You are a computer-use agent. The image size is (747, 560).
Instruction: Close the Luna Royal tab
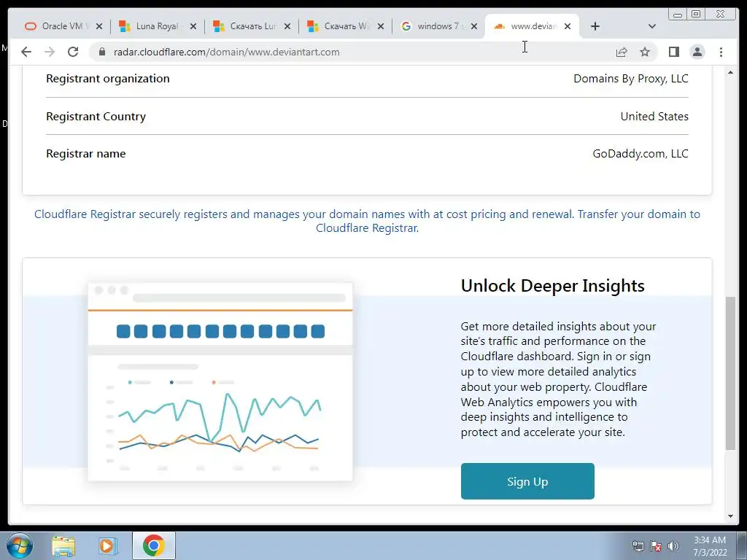tap(193, 26)
